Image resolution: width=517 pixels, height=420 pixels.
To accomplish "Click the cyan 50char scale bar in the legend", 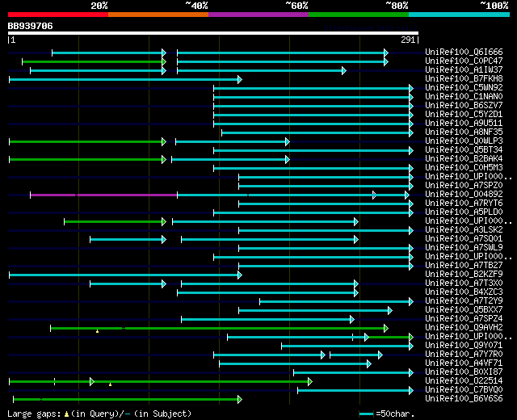I will click(x=366, y=414).
